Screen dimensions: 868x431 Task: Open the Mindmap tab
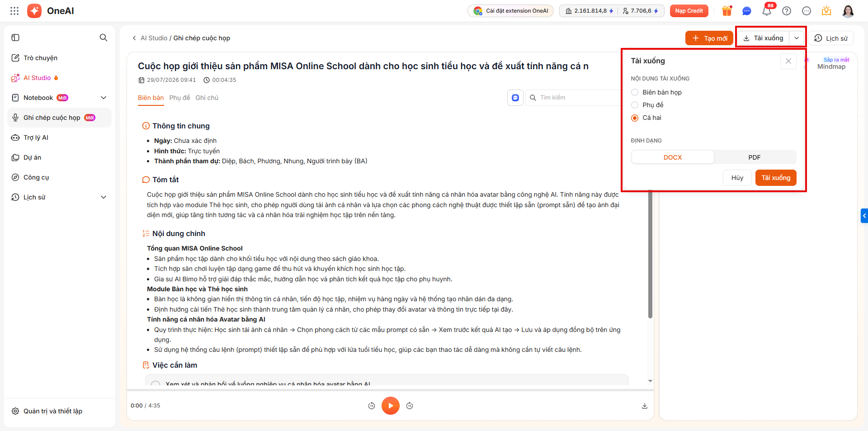(x=832, y=64)
